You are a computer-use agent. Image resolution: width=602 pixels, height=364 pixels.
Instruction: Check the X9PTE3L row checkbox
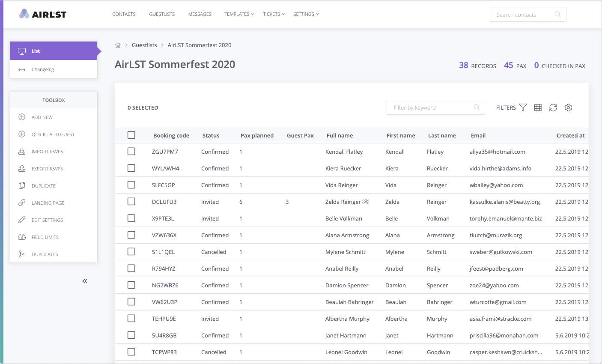(x=131, y=218)
